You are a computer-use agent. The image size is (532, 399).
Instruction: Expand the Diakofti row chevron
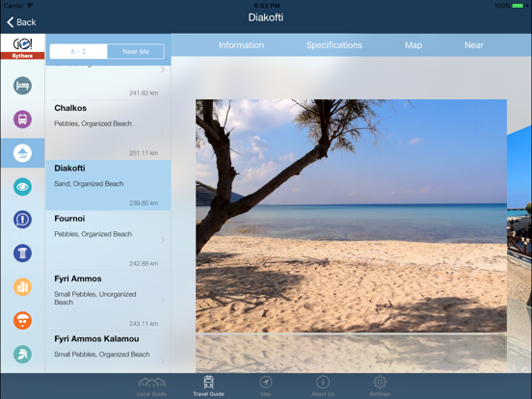coord(163,185)
